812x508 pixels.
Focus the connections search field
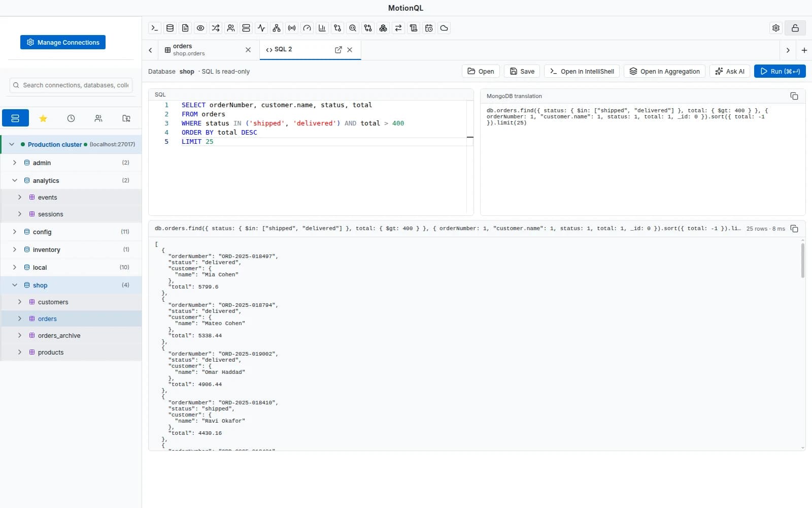click(71, 85)
